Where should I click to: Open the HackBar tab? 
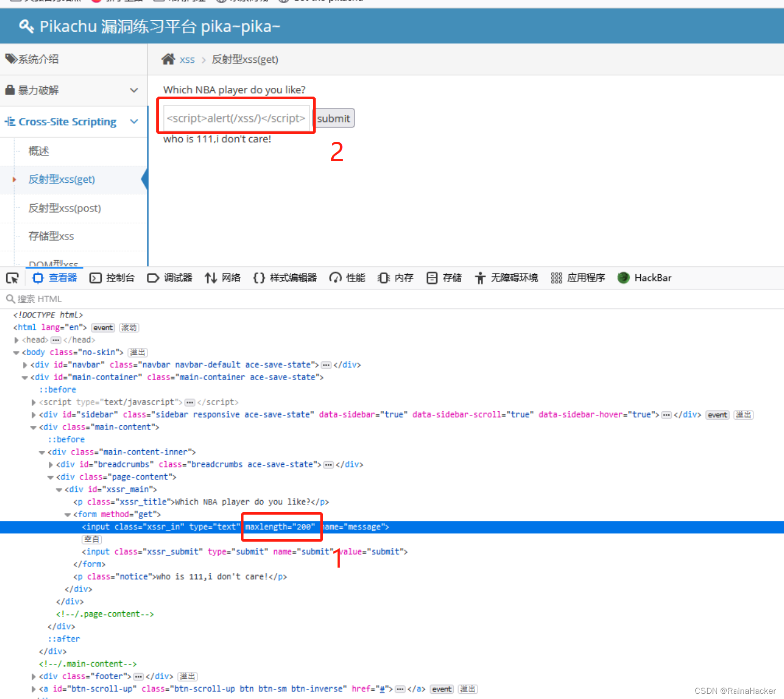point(644,278)
